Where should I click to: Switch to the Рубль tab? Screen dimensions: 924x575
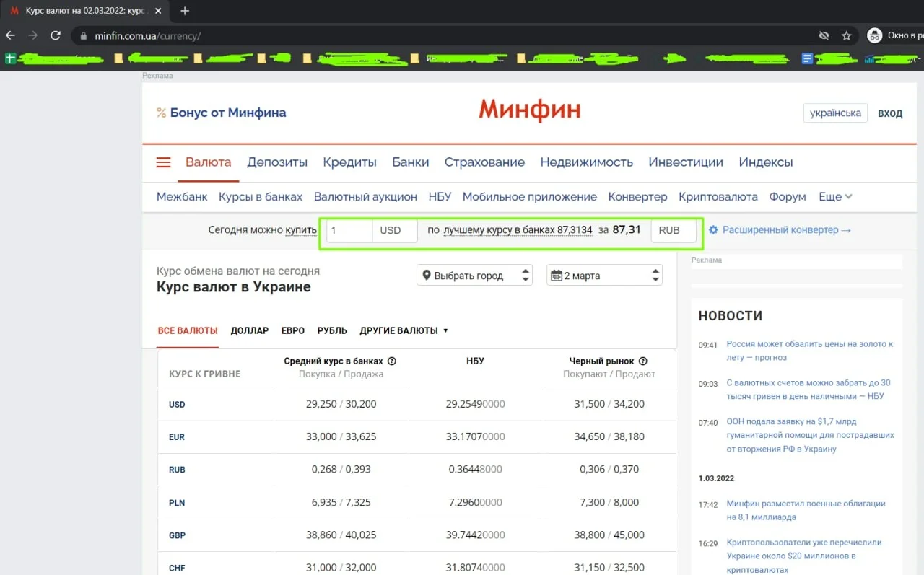coord(332,330)
